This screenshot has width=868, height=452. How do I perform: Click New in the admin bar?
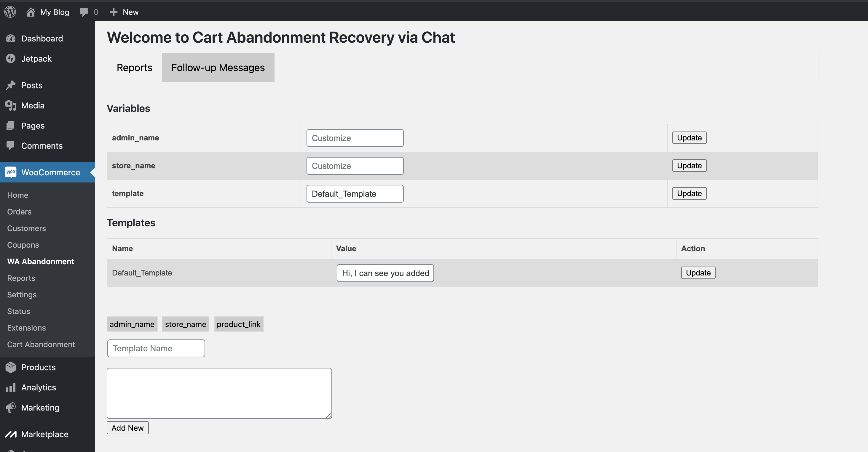click(x=130, y=12)
